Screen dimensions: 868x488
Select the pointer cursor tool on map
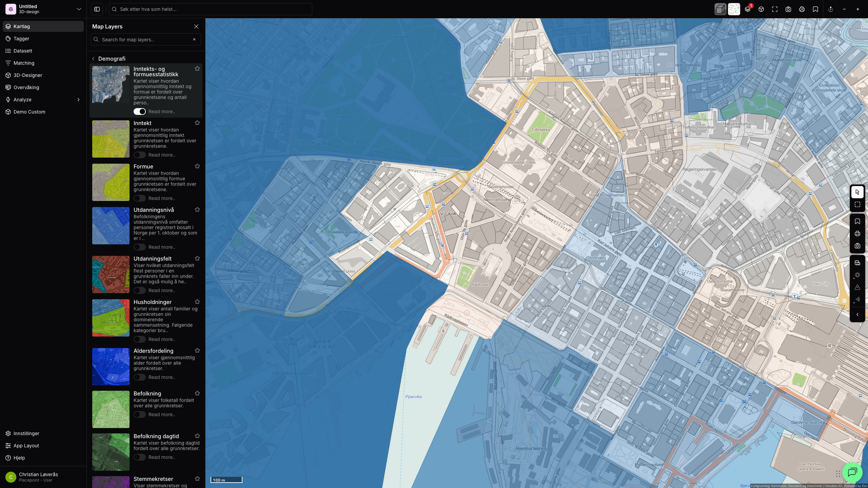tap(857, 192)
